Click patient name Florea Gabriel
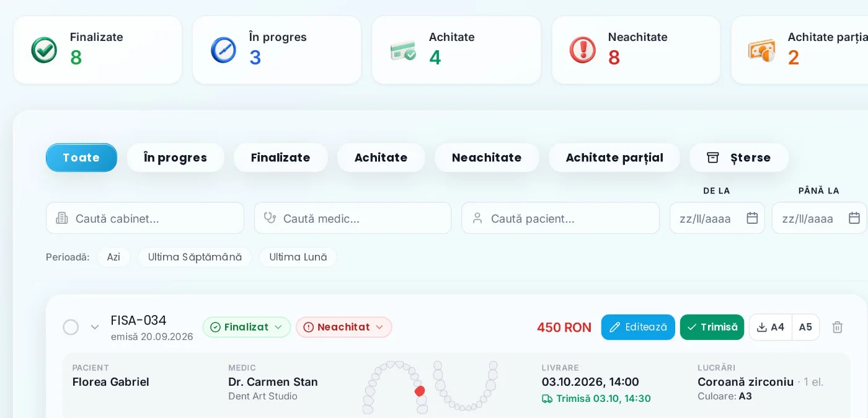868x418 pixels. click(111, 382)
